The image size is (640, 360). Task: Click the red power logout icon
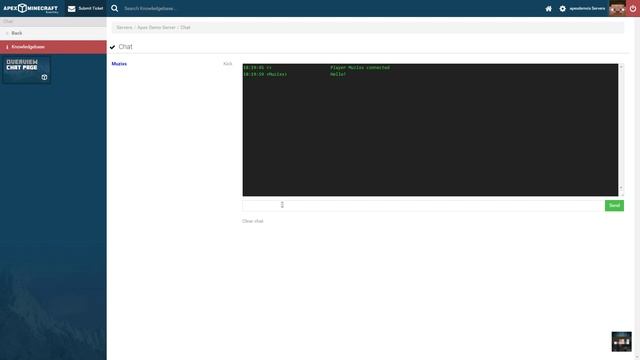tap(633, 8)
